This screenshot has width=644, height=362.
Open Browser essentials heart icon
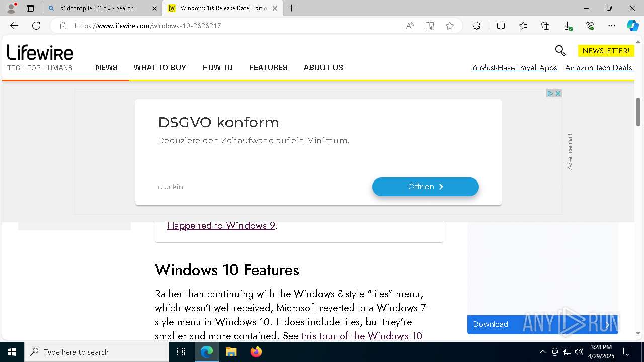(x=590, y=26)
